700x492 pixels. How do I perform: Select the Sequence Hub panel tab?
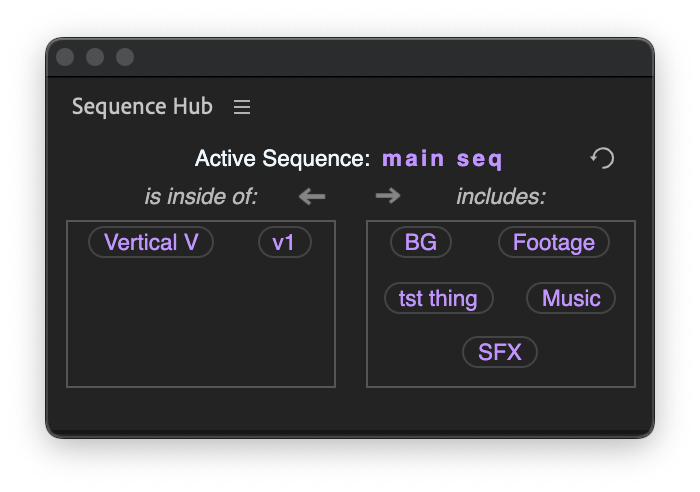tap(142, 106)
